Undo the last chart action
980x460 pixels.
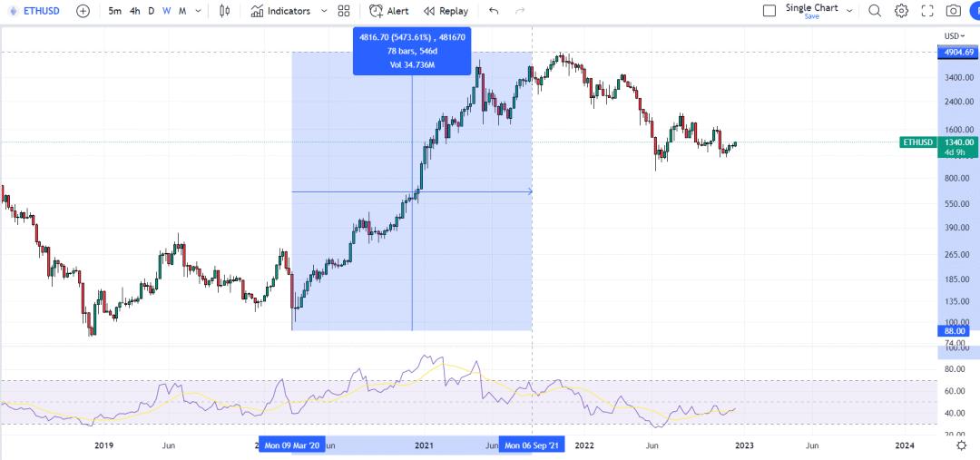(x=494, y=11)
